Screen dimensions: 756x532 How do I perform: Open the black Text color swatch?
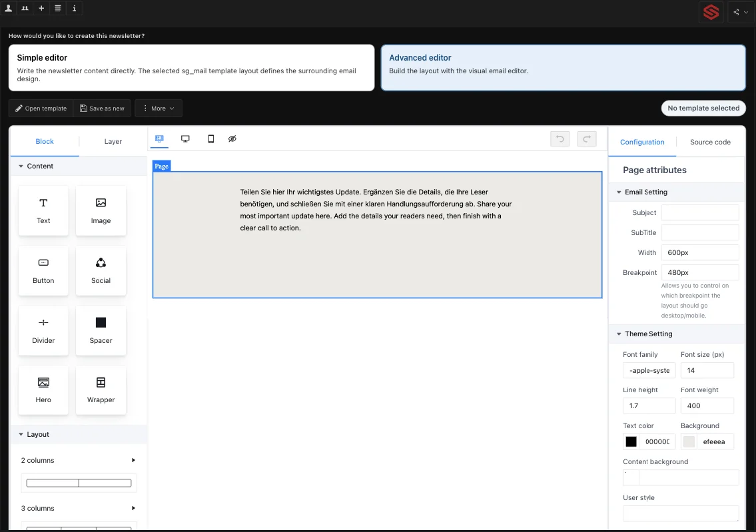tap(631, 441)
